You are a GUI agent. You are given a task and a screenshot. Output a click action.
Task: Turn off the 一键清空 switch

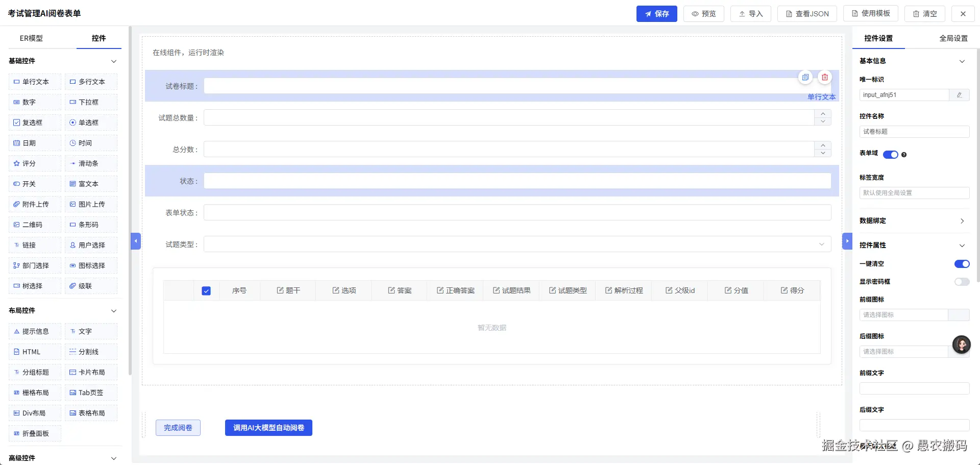click(x=962, y=264)
